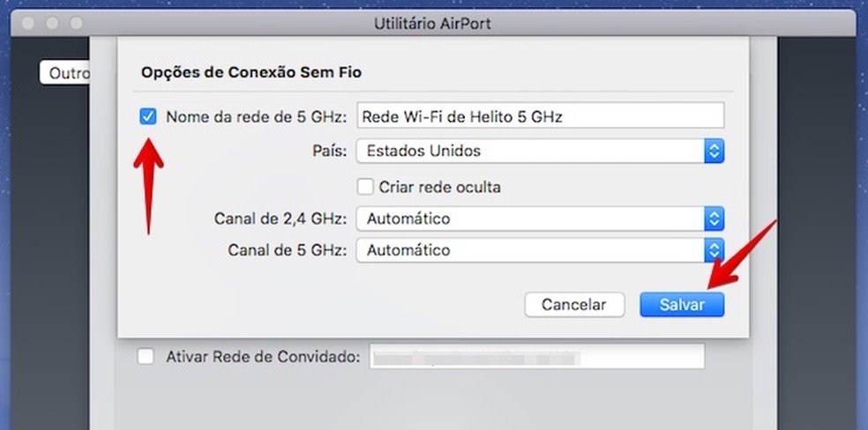Click the gray zoom window button

tap(77, 23)
